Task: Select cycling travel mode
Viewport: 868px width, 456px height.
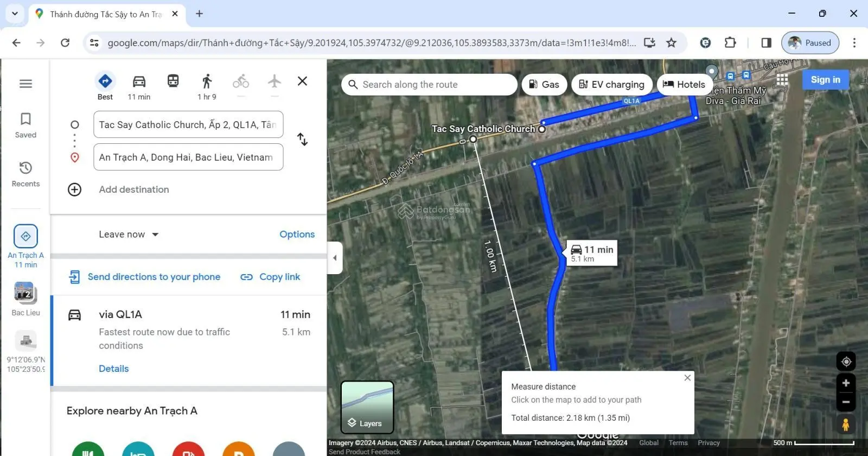Action: tap(241, 82)
